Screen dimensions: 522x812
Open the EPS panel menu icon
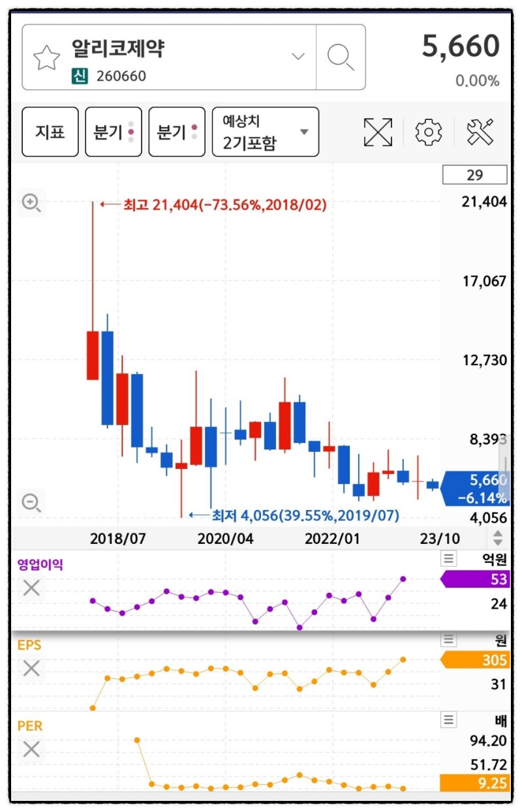[448, 639]
